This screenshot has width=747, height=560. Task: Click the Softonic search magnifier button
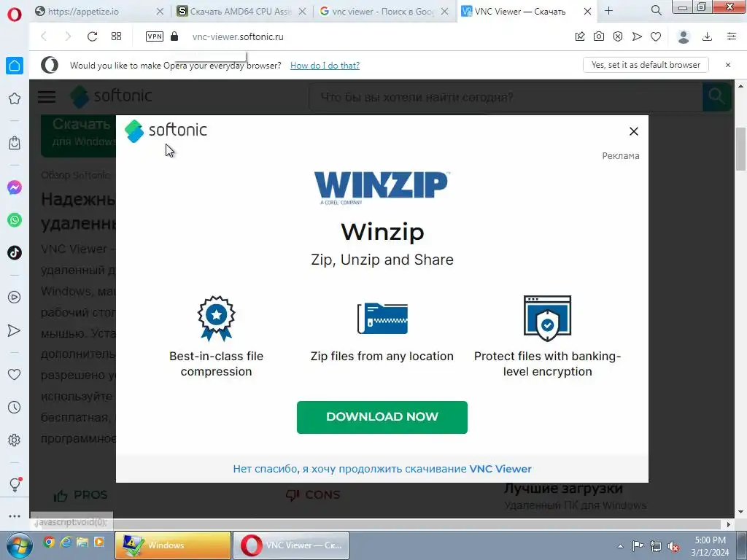[716, 97]
